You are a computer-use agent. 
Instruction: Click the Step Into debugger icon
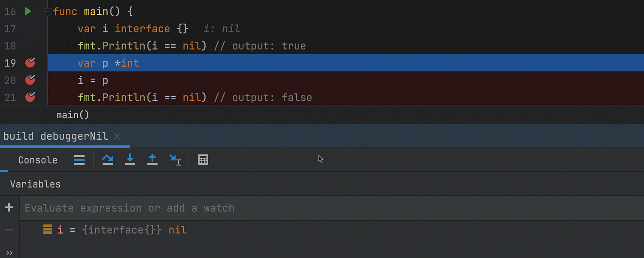tap(130, 160)
